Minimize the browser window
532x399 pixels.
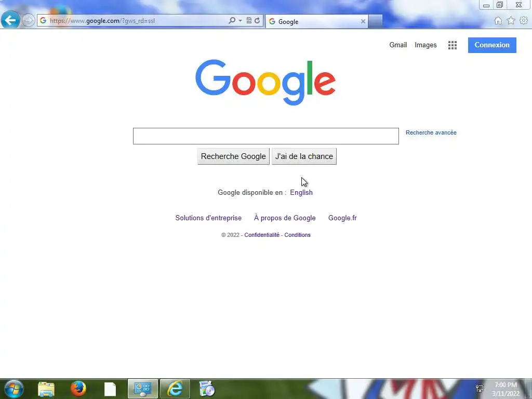(x=486, y=5)
